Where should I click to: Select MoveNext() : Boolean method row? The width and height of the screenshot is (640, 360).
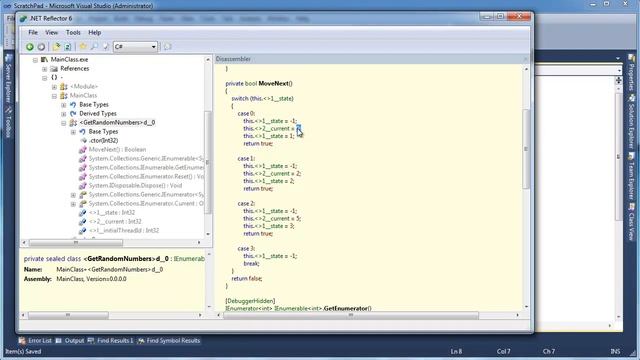pos(117,149)
